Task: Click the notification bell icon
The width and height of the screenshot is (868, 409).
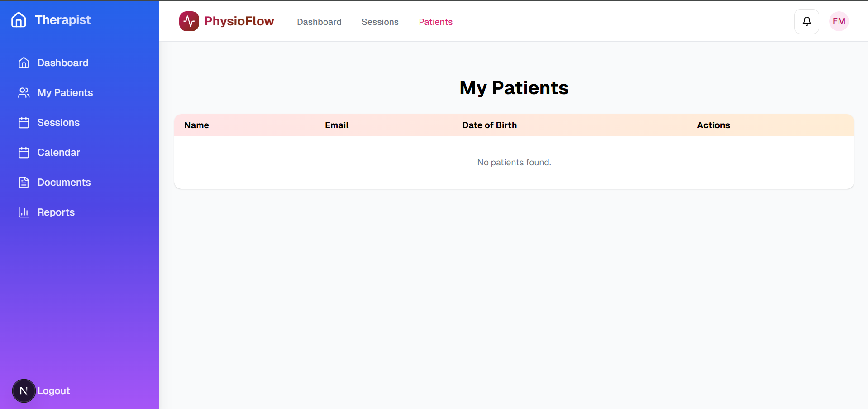Action: point(806,21)
